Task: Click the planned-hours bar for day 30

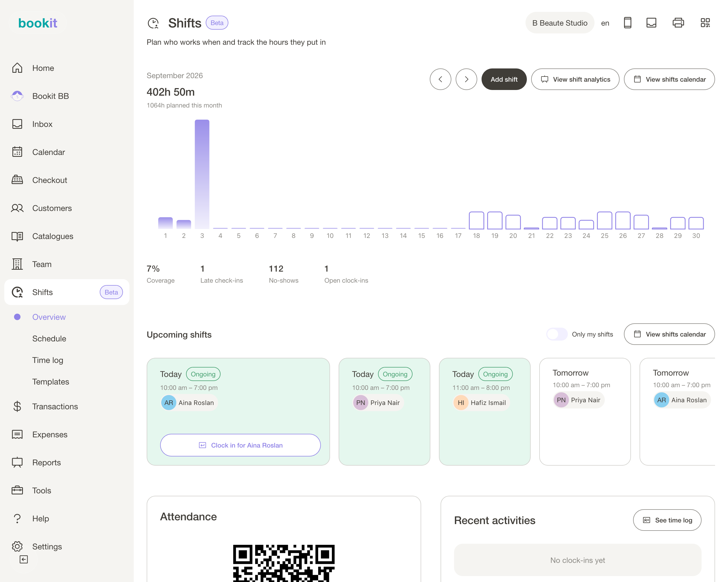Action: (x=696, y=223)
